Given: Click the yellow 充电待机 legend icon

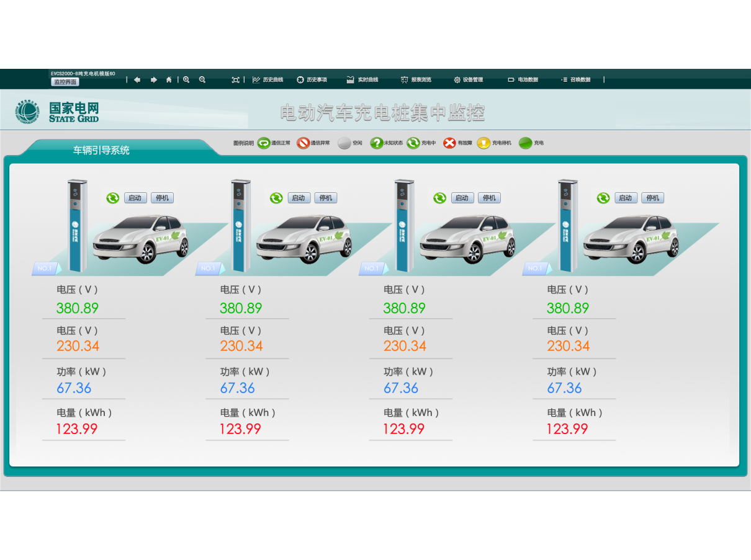Looking at the screenshot, I should 483,143.
